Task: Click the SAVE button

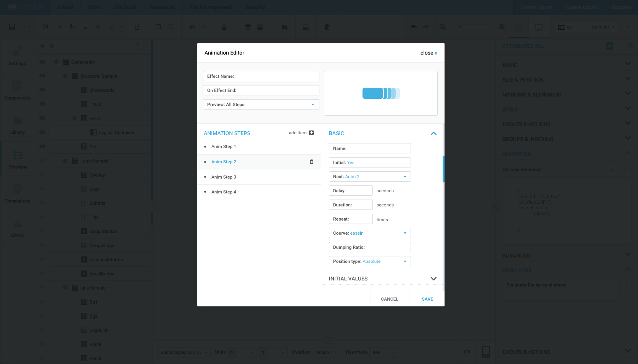Action: tap(427, 299)
